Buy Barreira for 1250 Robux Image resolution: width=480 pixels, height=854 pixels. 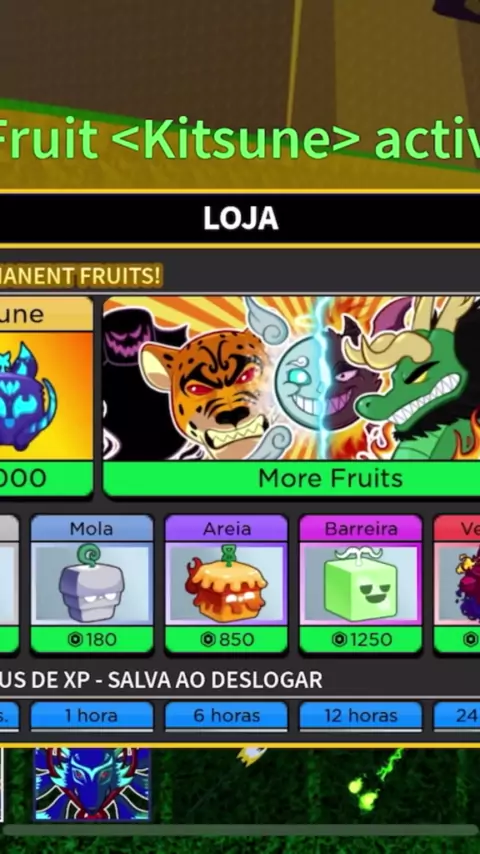pos(361,639)
